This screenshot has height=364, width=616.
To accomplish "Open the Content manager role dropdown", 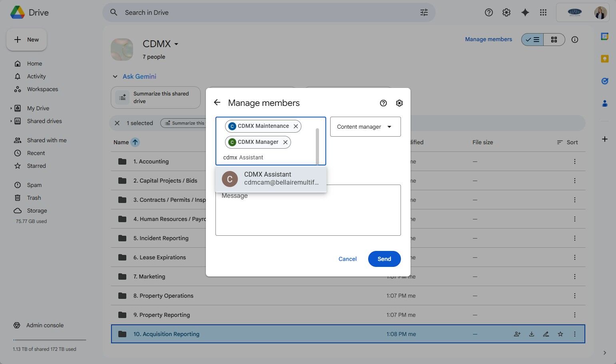I will tap(365, 127).
